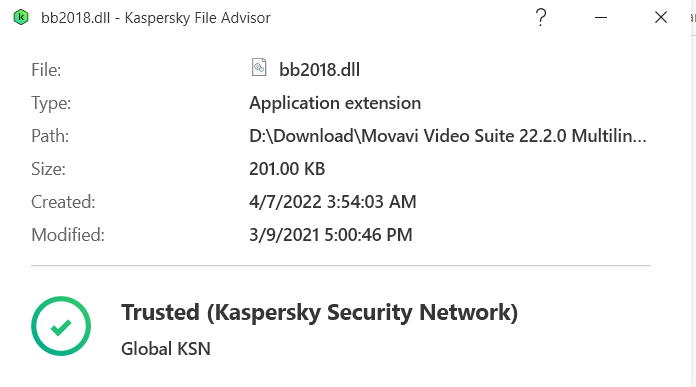Click the Modified: field label
Screen dimensions: 696x387
click(x=67, y=235)
